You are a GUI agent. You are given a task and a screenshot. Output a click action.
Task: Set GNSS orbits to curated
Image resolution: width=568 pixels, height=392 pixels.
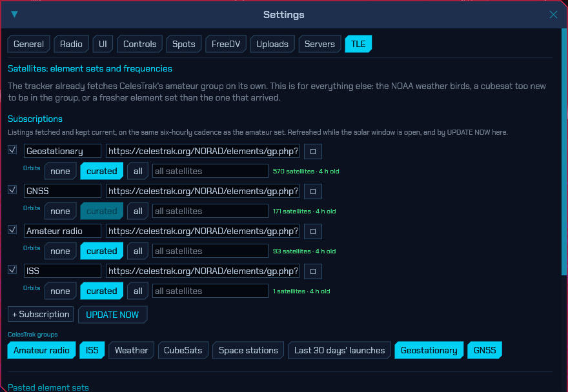[x=102, y=211]
